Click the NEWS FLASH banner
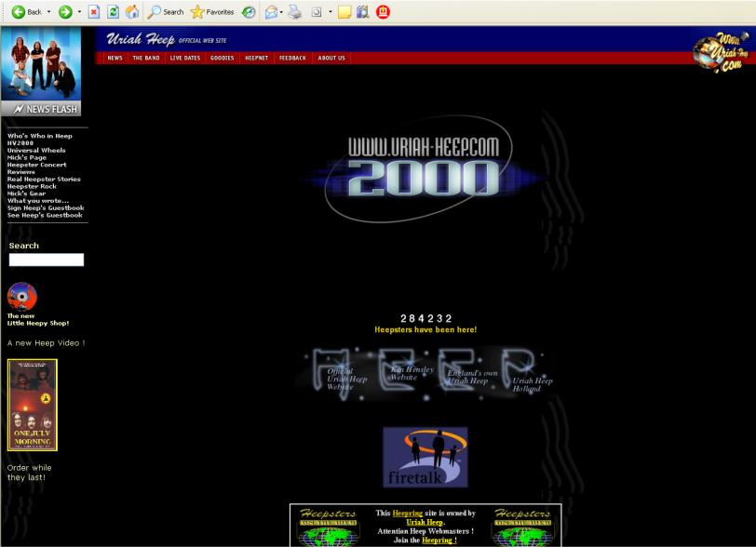 pyautogui.click(x=41, y=109)
